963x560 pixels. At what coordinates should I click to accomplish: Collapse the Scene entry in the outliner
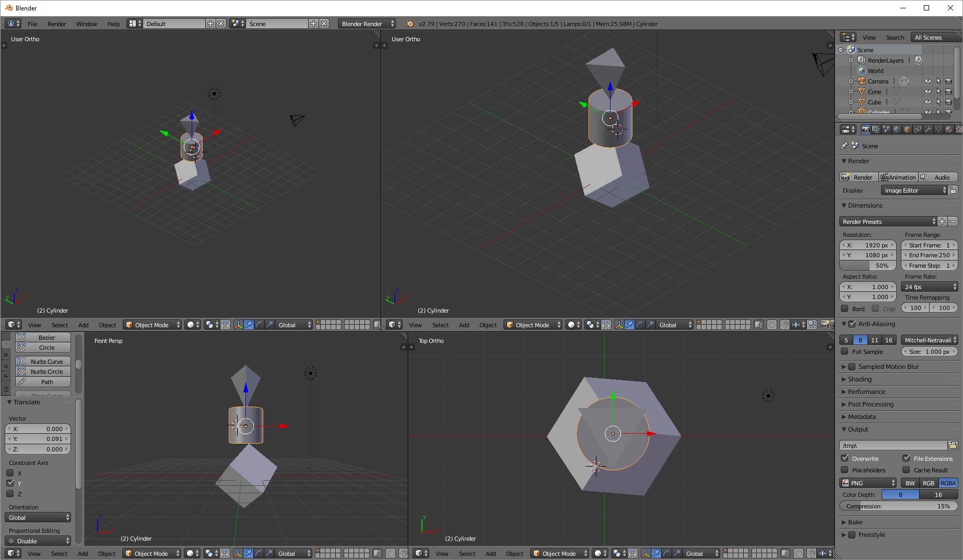[x=840, y=50]
